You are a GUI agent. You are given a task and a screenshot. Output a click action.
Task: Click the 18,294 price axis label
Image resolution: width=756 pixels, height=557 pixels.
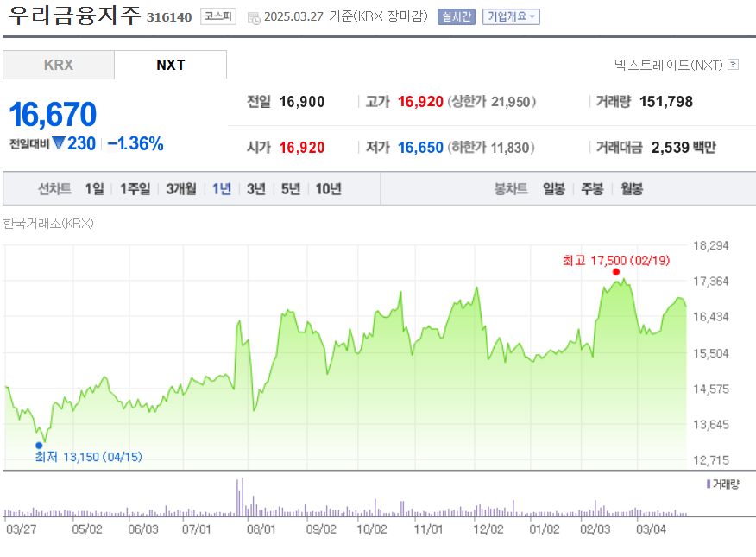[710, 245]
